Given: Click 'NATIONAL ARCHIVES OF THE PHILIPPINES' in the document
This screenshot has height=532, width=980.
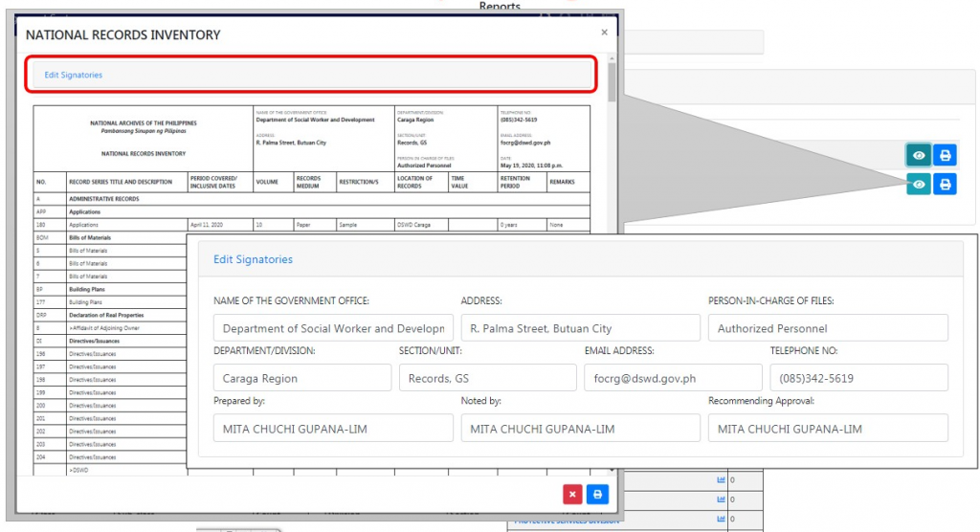Looking at the screenshot, I should point(144,123).
